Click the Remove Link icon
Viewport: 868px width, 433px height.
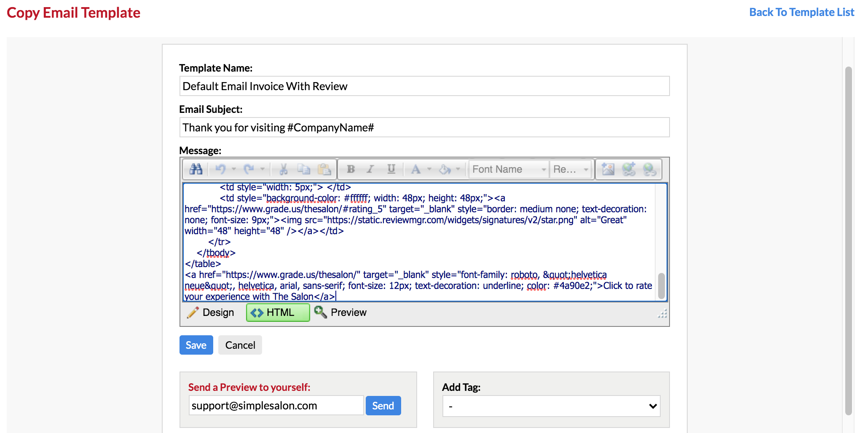point(649,169)
